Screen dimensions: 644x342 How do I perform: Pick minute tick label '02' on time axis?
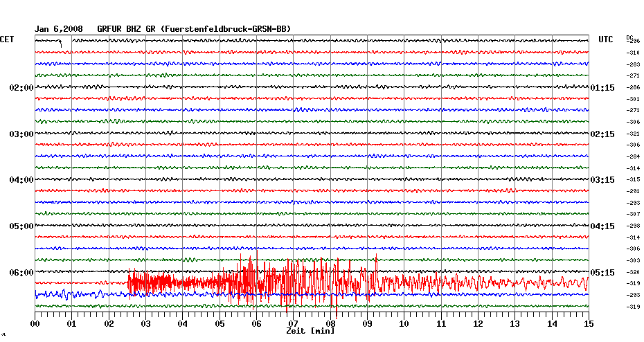[109, 324]
